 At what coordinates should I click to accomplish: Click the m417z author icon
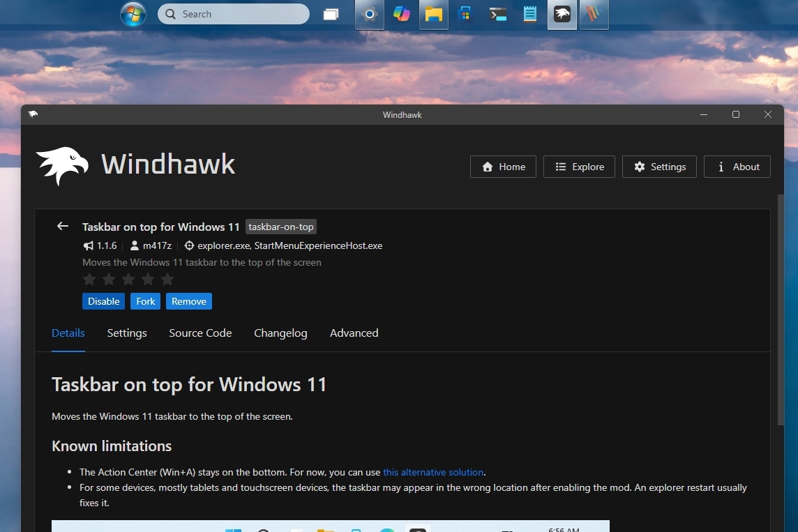coord(133,245)
